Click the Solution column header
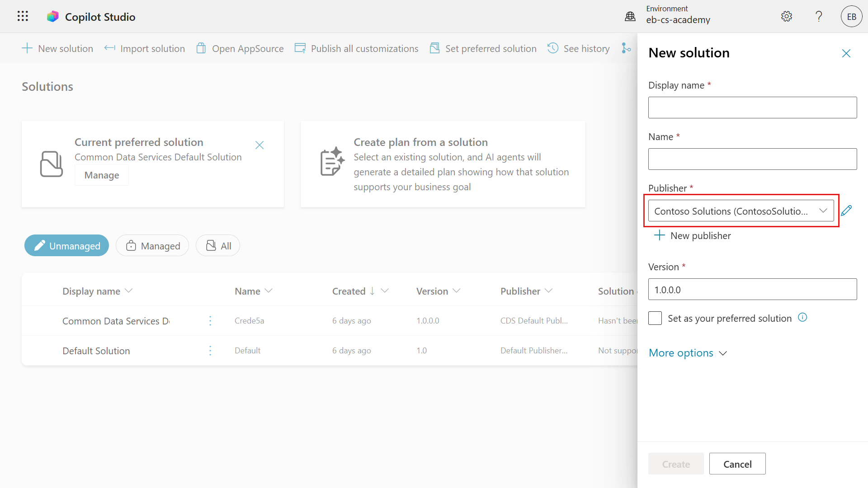Viewport: 868px width, 488px height. pos(617,291)
